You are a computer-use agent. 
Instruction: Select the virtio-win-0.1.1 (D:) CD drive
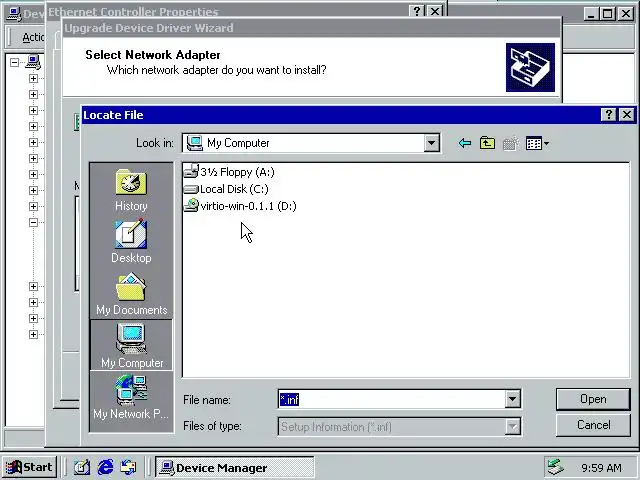(x=240, y=206)
